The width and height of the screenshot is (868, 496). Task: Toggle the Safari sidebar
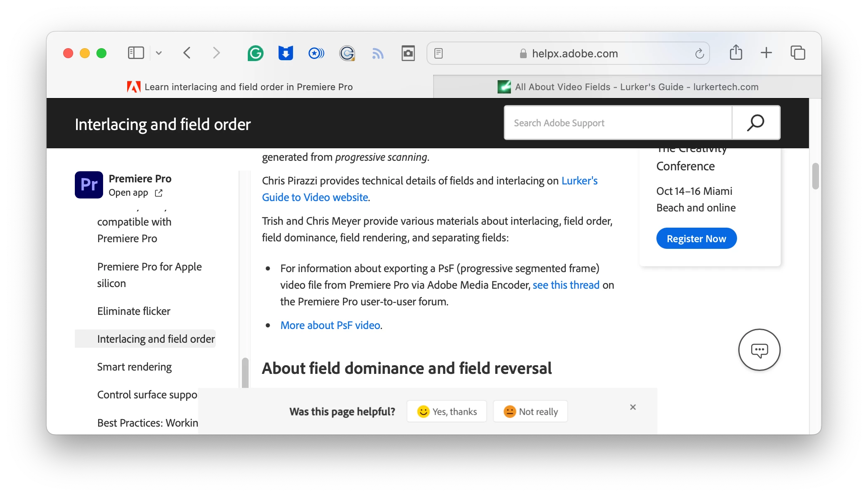point(136,53)
